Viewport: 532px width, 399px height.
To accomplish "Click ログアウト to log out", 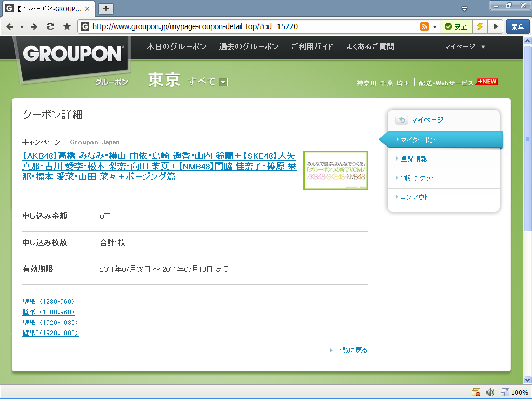I will [x=414, y=197].
